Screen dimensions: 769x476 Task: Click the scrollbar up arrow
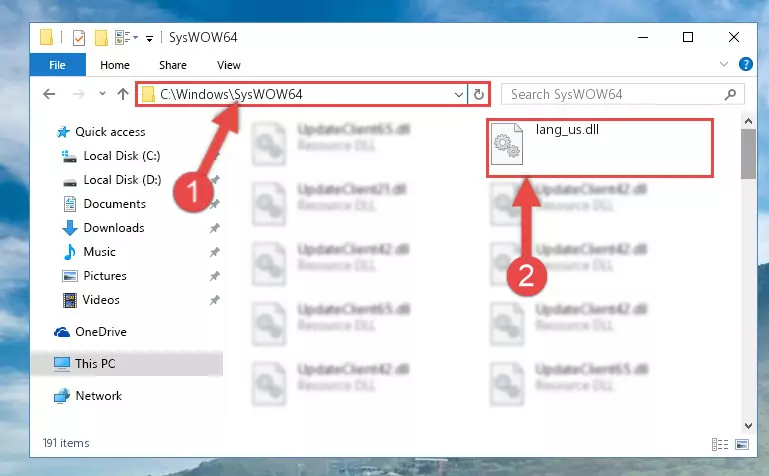coord(748,121)
